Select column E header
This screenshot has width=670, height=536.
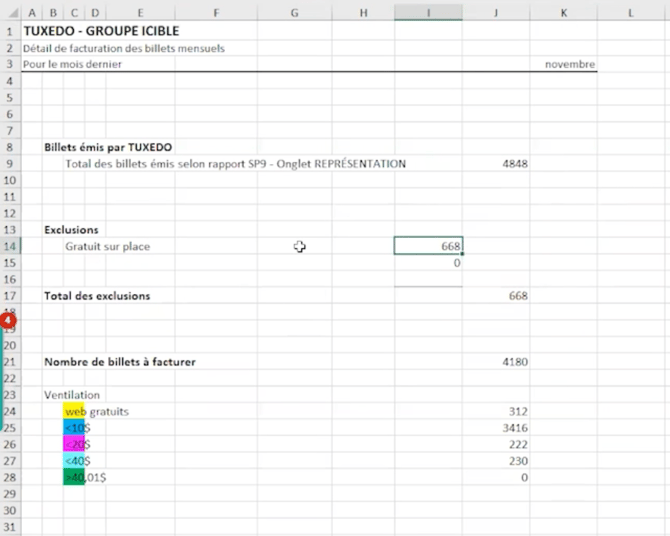[140, 13]
